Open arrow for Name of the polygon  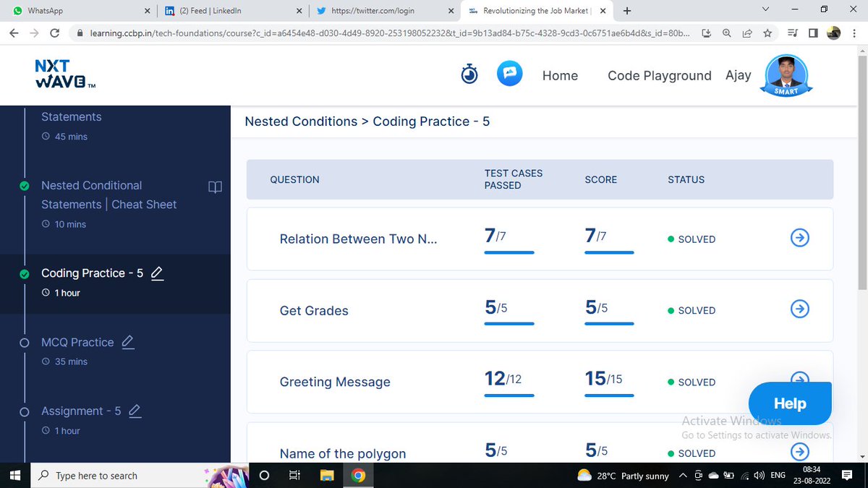click(x=799, y=453)
